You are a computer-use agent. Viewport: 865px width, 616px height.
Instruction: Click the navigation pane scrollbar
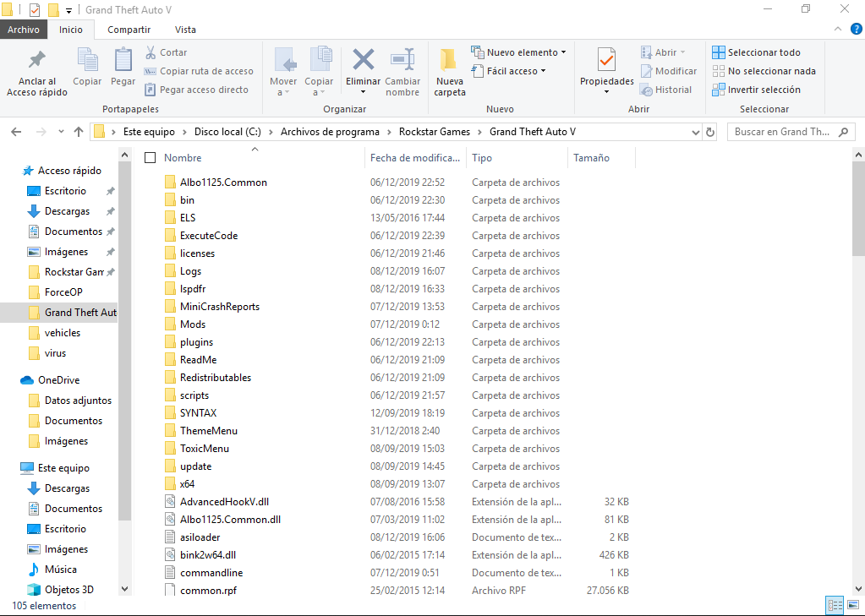pyautogui.click(x=124, y=342)
